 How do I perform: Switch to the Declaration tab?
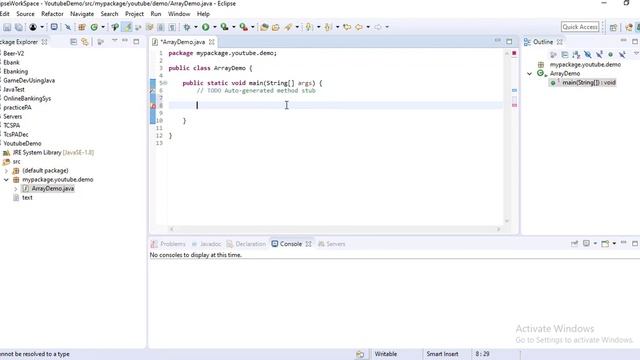coord(246,244)
